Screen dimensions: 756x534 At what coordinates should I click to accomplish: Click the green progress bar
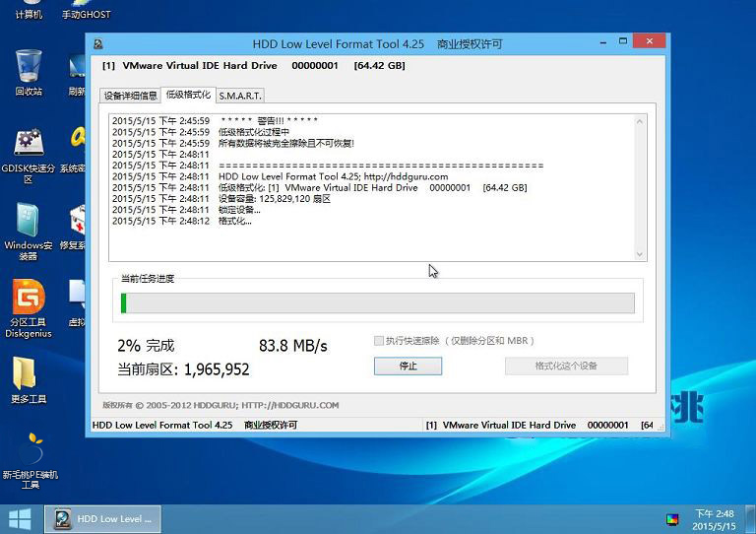click(378, 302)
